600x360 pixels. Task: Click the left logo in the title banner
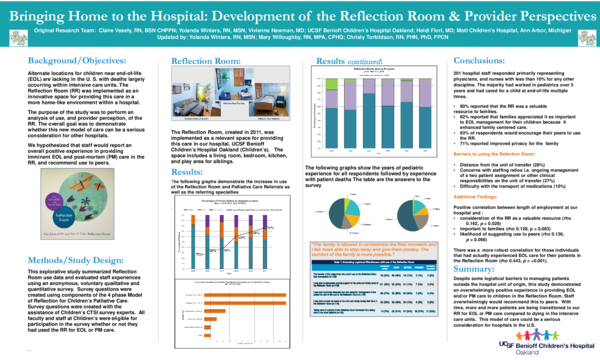19,38
